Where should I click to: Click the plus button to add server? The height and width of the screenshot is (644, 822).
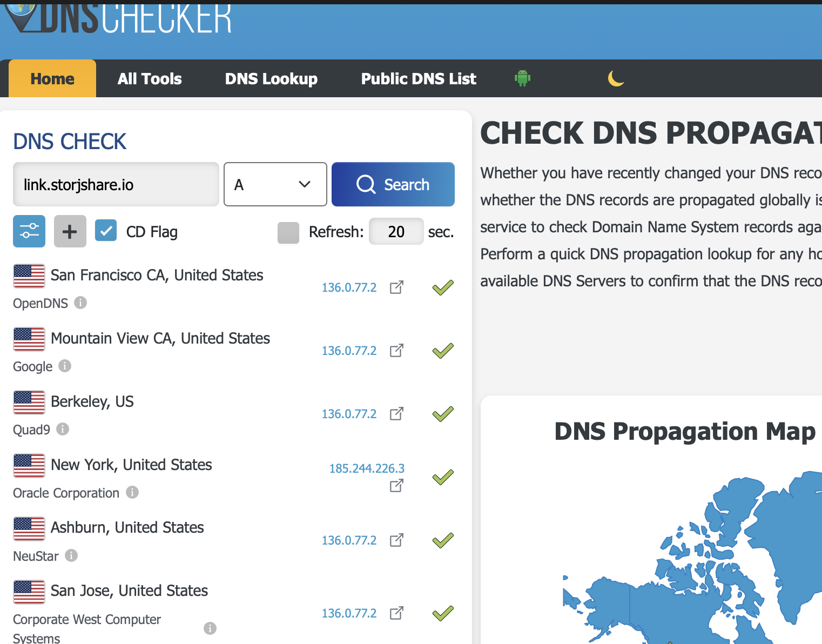click(70, 231)
